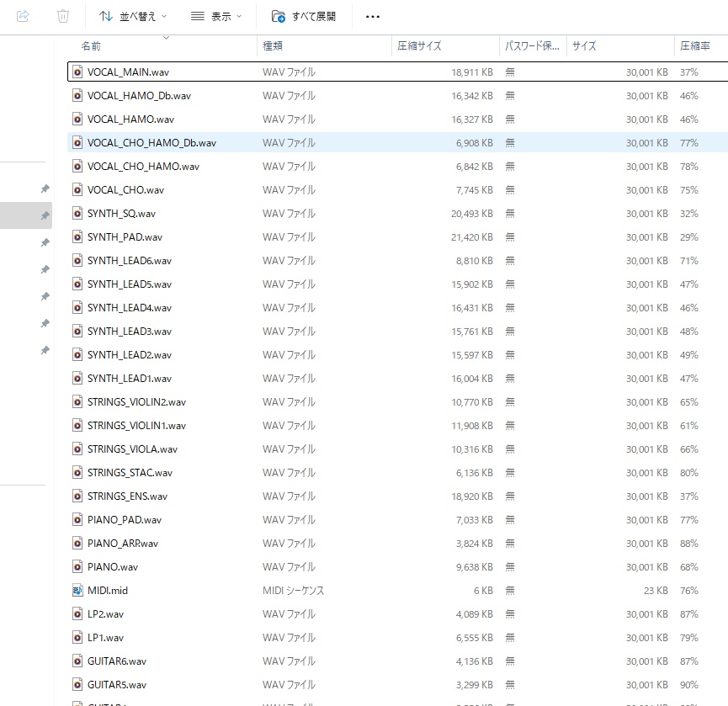Click the 圧縮率 column header
This screenshot has width=728, height=706.
(695, 46)
